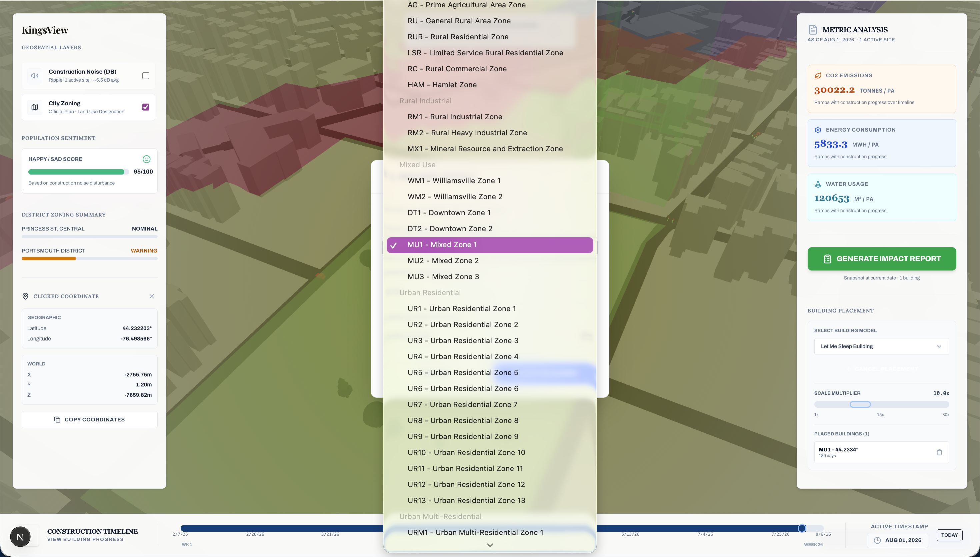
Task: Close the Clicked Coordinate panel
Action: click(152, 296)
